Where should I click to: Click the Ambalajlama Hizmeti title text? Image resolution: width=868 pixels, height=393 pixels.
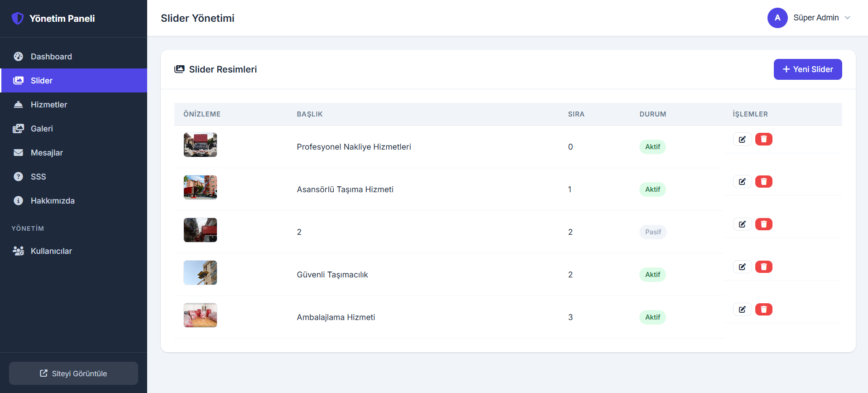coord(336,317)
